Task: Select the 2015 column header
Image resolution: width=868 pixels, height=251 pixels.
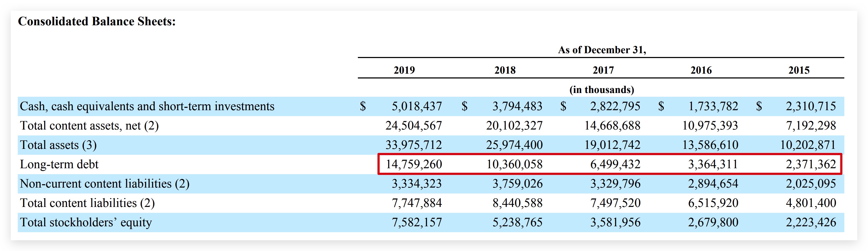Action: point(799,70)
